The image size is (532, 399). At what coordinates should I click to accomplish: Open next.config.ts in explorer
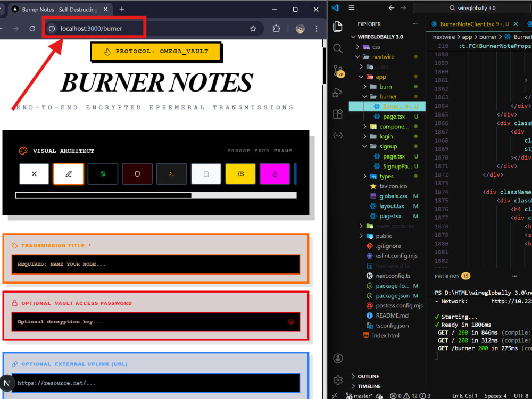click(393, 276)
